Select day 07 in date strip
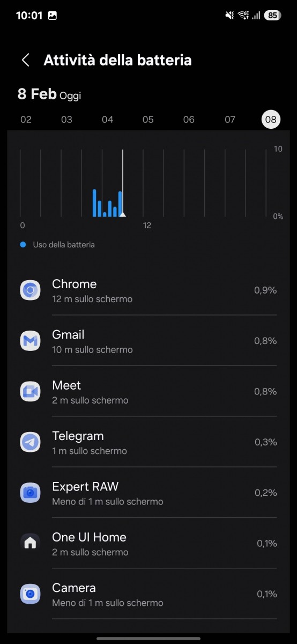The image size is (297, 644). 230,119
